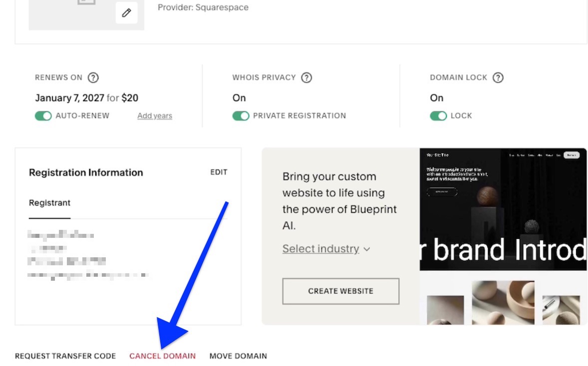This screenshot has height=366, width=588.
Task: Open the Select industry chevron menu
Action: pos(367,249)
